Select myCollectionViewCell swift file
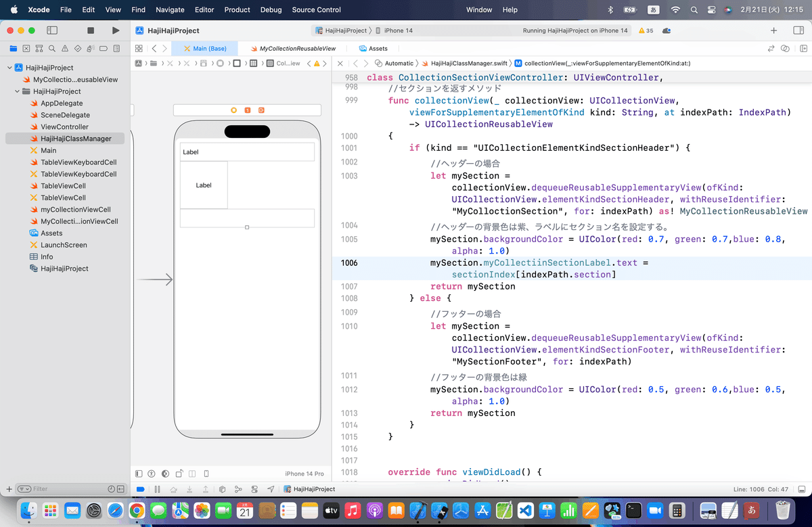The image size is (812, 527). 75,210
